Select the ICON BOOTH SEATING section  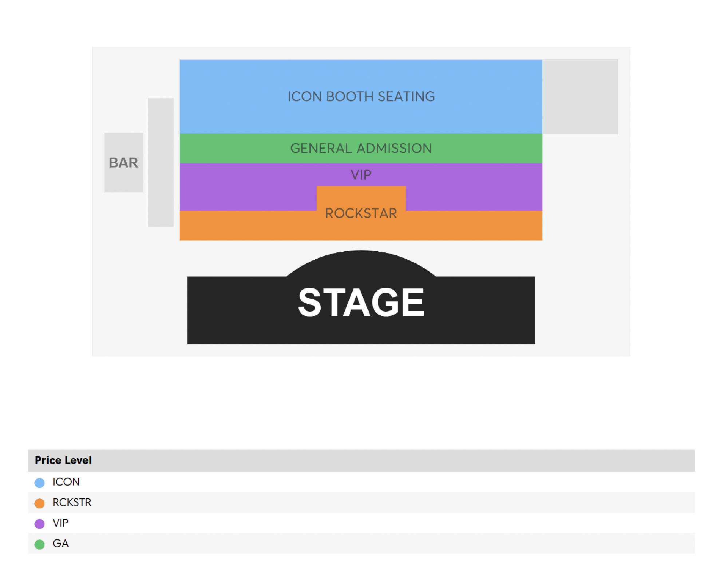(x=361, y=96)
